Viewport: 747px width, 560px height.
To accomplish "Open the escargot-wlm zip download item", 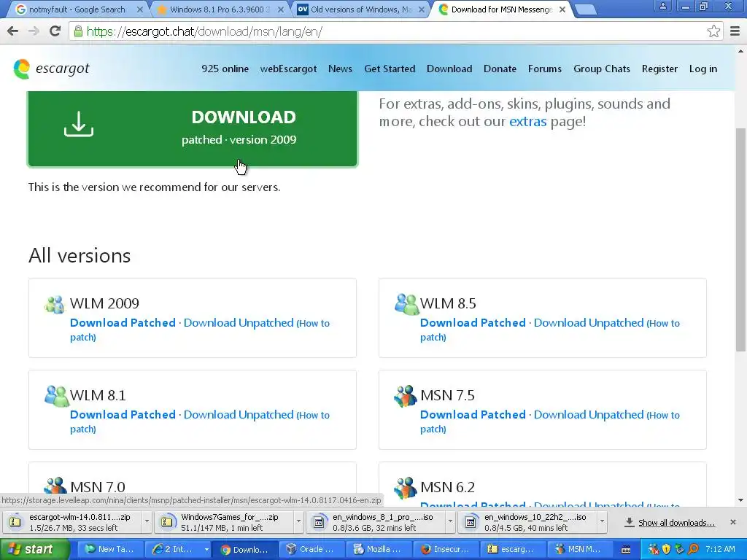I will pyautogui.click(x=72, y=521).
